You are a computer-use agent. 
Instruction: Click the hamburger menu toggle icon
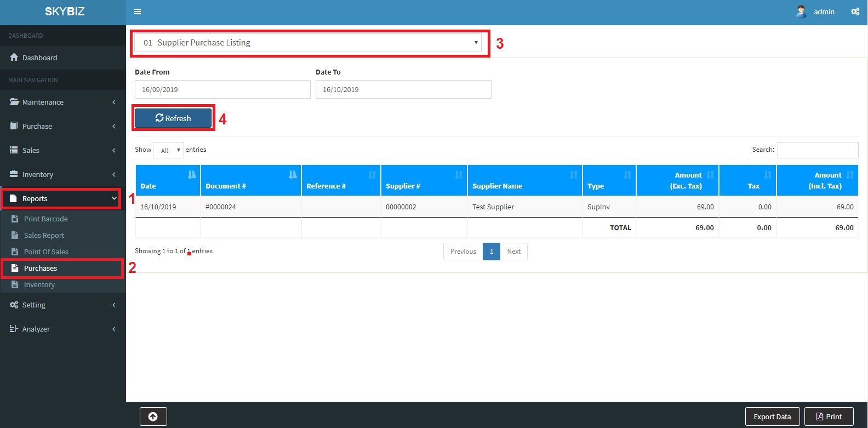[138, 12]
